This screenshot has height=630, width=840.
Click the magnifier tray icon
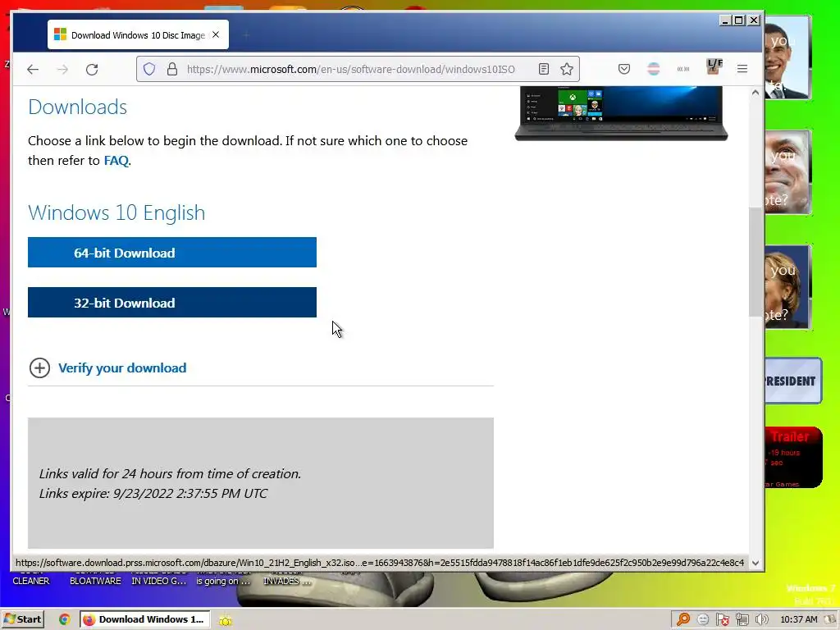point(683,620)
